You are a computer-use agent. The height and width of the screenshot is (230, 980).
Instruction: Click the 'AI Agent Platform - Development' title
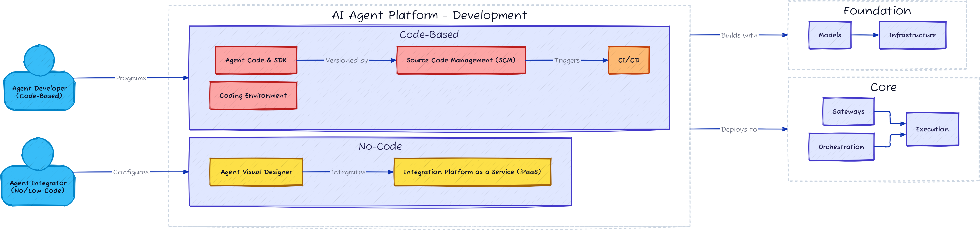[x=429, y=15]
